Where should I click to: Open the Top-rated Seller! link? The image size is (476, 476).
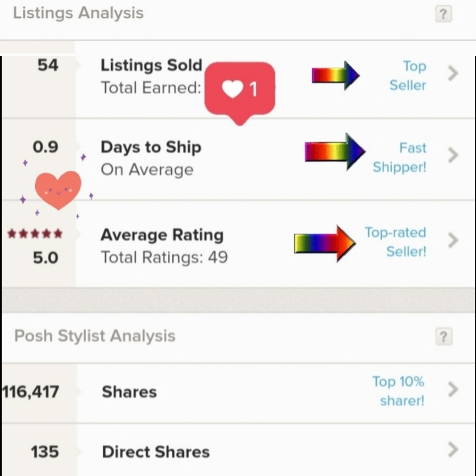[395, 242]
